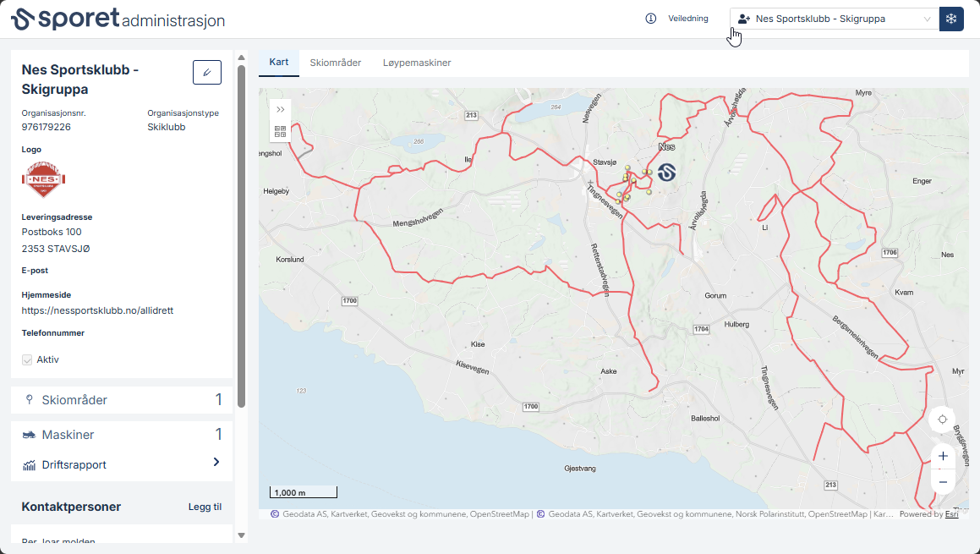This screenshot has width=980, height=554.
Task: Click the left panel scrollbar thumb
Action: point(241,234)
